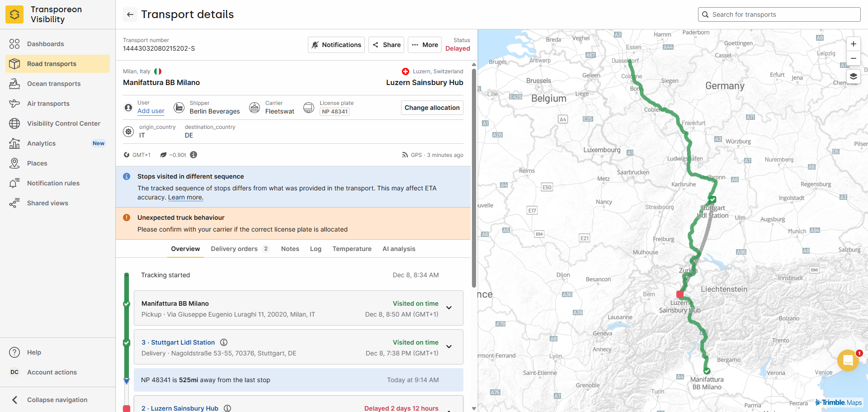
Task: Click the Search for transports field
Action: coord(779,14)
